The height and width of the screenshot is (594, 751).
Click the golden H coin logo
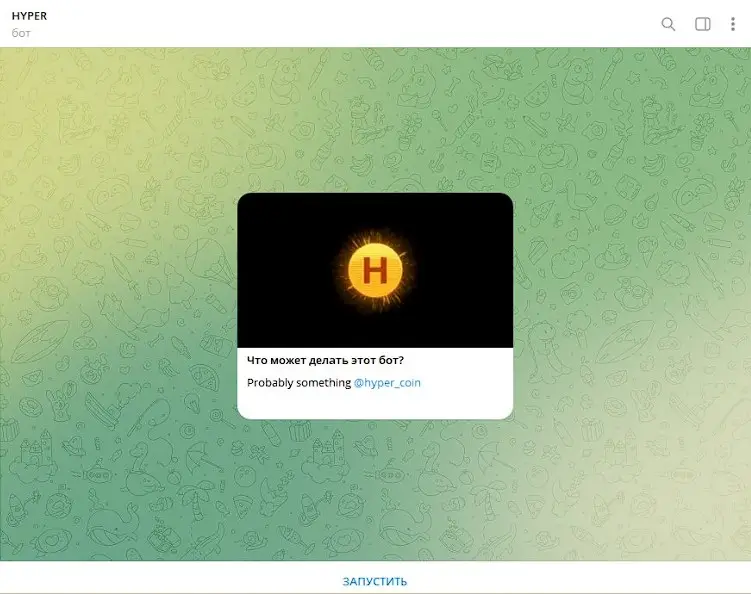click(x=375, y=270)
